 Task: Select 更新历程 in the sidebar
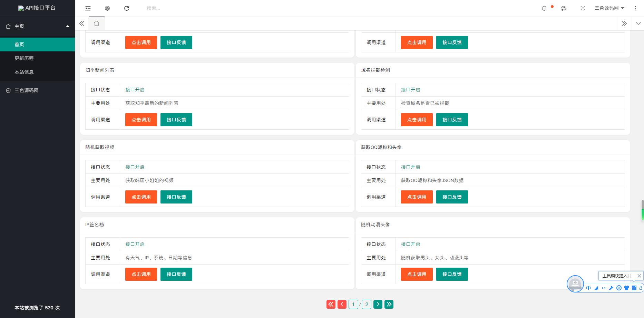pos(24,58)
